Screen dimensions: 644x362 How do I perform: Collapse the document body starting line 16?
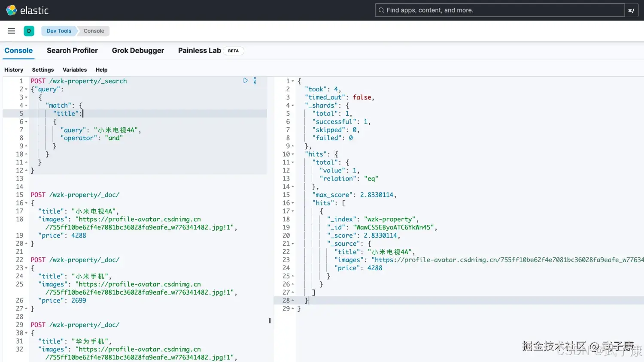(x=26, y=203)
